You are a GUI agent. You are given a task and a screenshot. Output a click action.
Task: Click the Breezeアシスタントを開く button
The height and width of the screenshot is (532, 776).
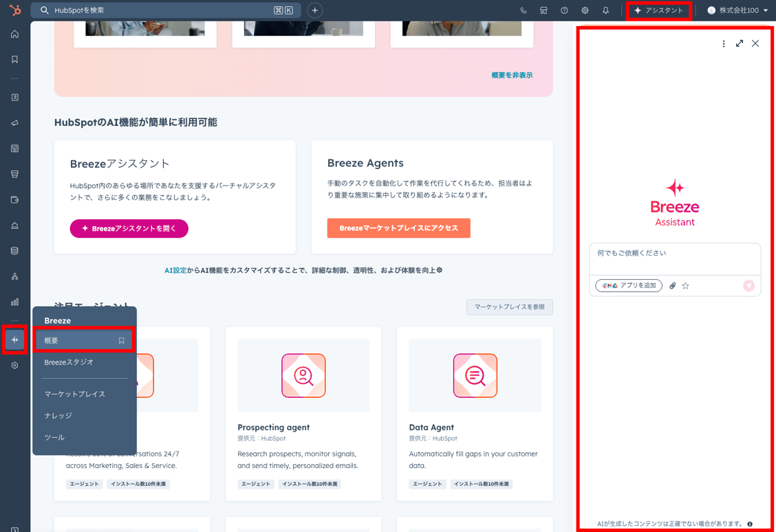[129, 228]
